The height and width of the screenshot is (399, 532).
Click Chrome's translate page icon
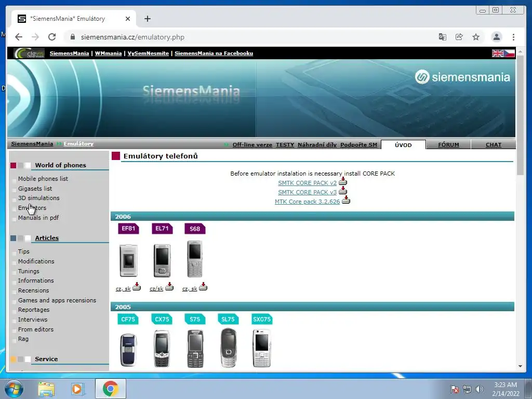click(443, 37)
